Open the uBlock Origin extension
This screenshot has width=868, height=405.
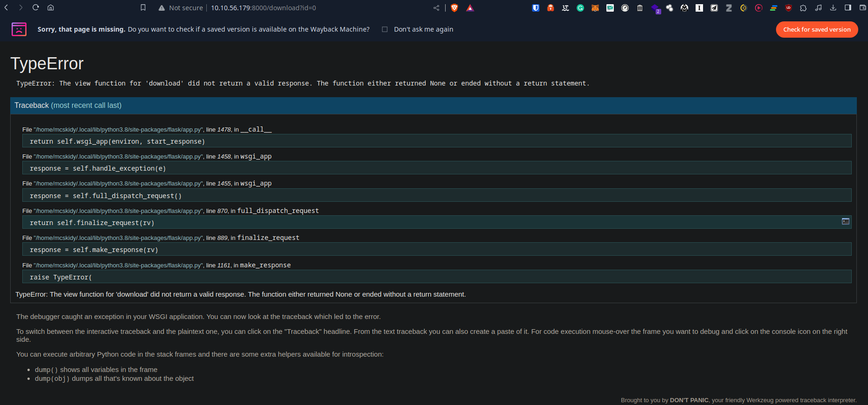click(789, 8)
